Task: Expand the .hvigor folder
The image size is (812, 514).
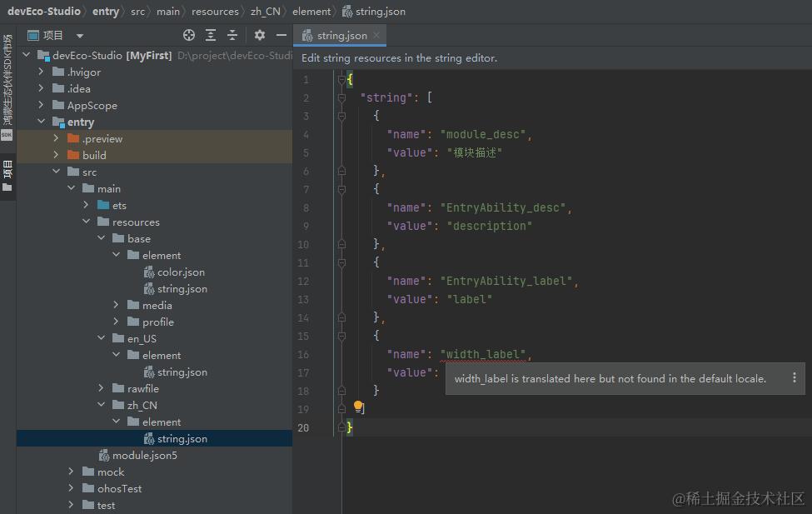Action: coord(42,72)
